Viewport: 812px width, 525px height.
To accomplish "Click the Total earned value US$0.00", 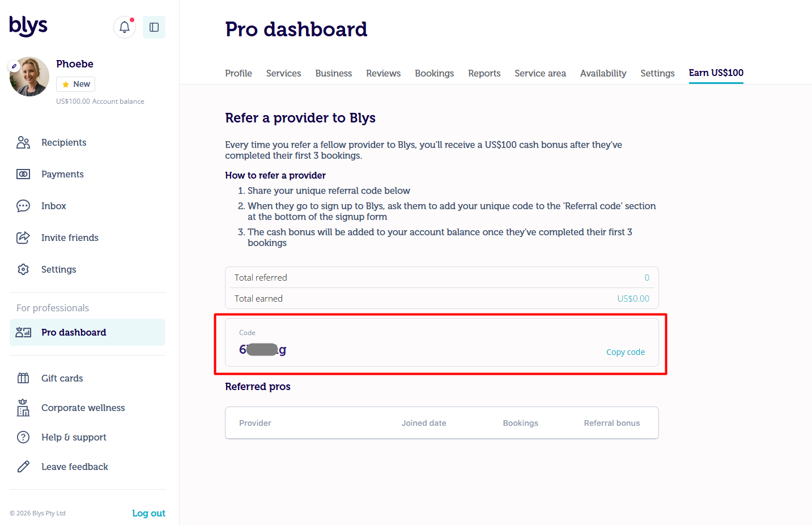I will pos(634,299).
